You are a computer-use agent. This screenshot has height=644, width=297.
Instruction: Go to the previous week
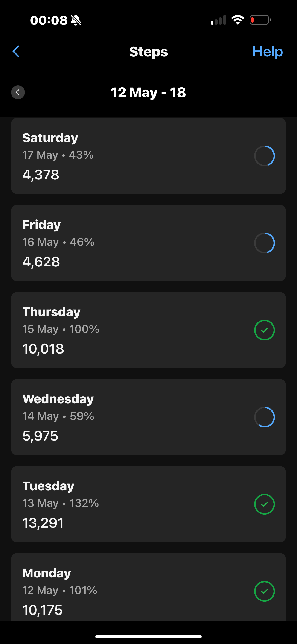(18, 93)
